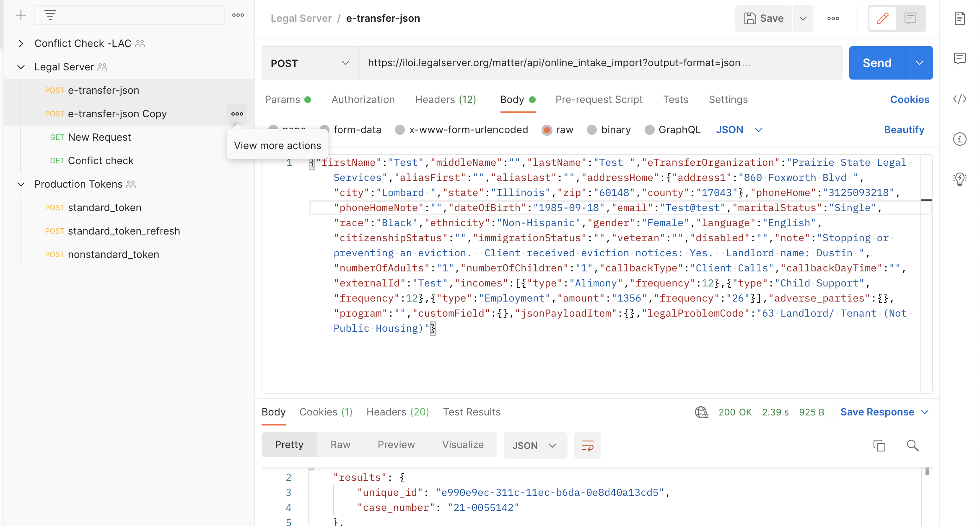Open Documentation icon in right sidebar

[960, 18]
